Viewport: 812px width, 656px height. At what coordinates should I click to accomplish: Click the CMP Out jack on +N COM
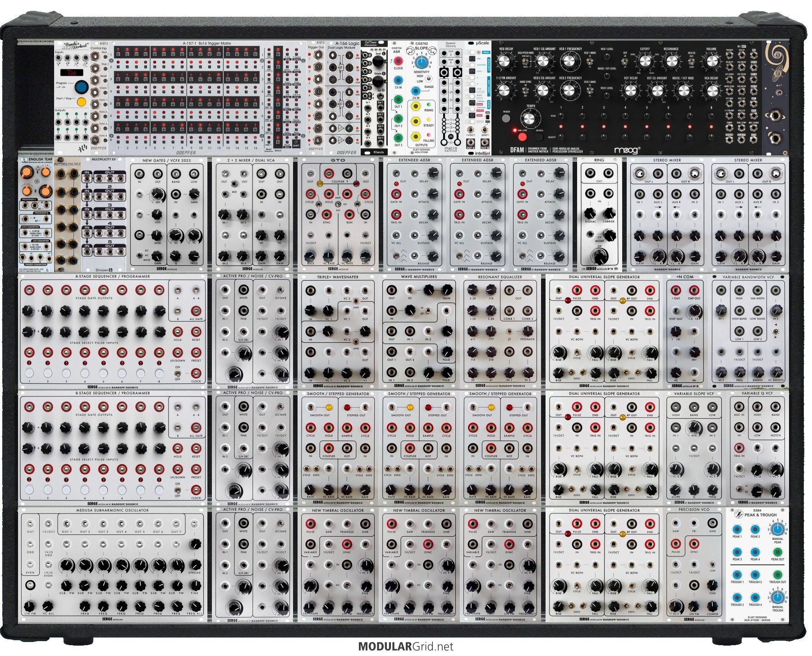(x=694, y=290)
